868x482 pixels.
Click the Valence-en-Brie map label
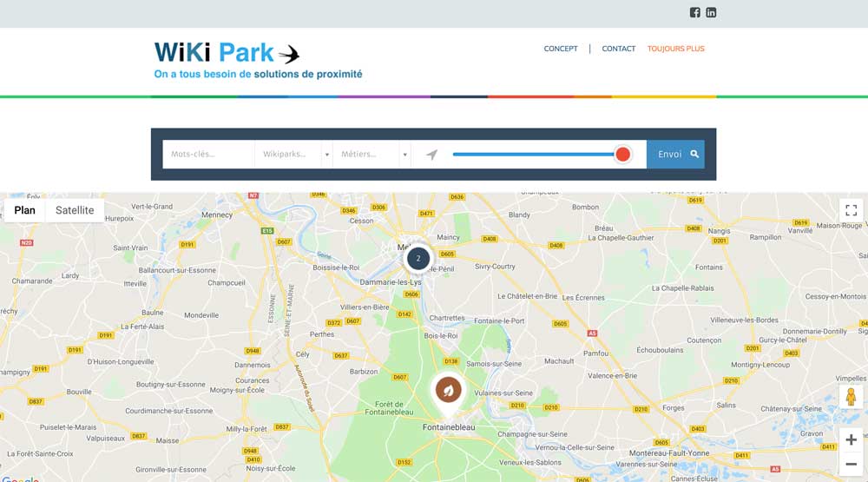click(x=612, y=375)
